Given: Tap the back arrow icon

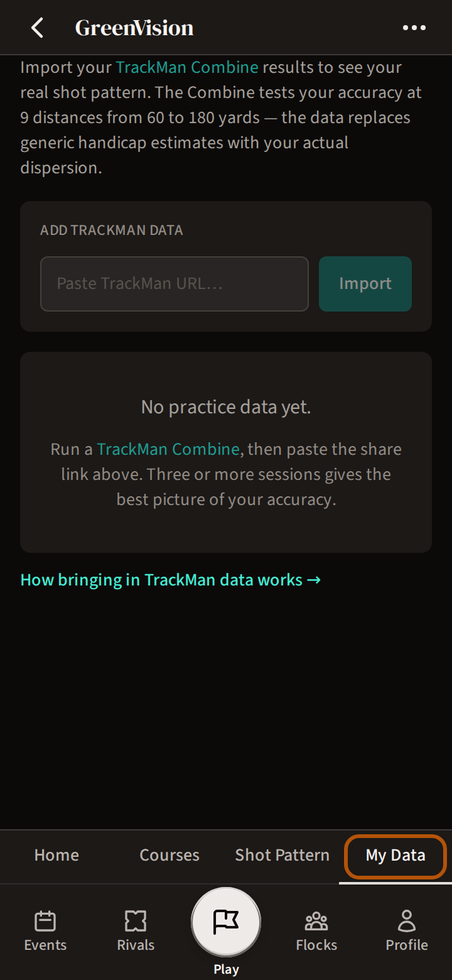Looking at the screenshot, I should click(38, 28).
